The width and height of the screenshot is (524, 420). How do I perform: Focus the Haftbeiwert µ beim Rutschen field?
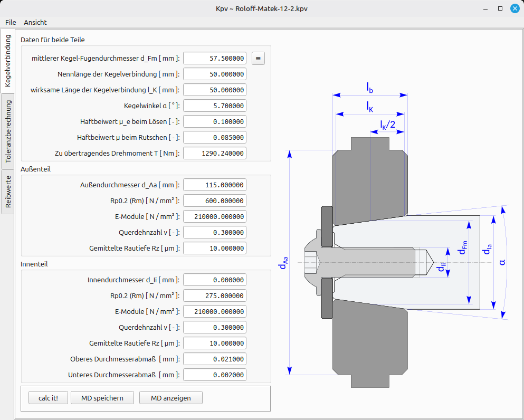tap(215, 138)
